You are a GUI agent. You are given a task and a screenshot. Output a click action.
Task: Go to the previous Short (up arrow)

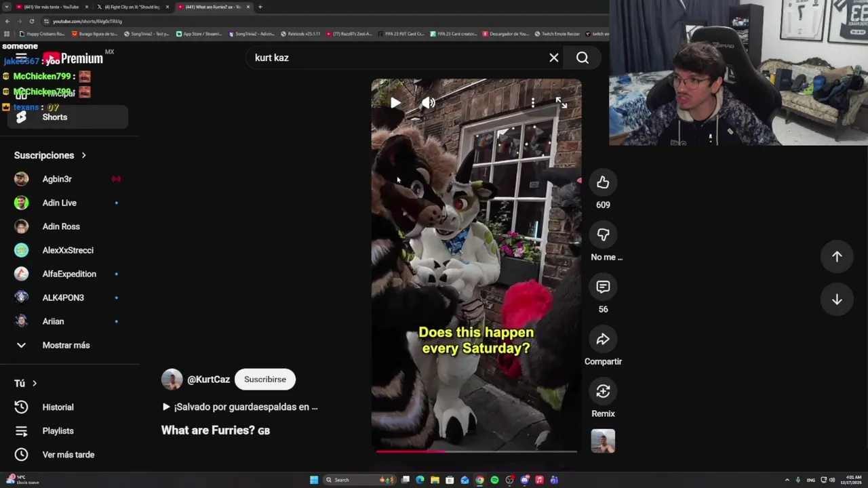(x=837, y=256)
